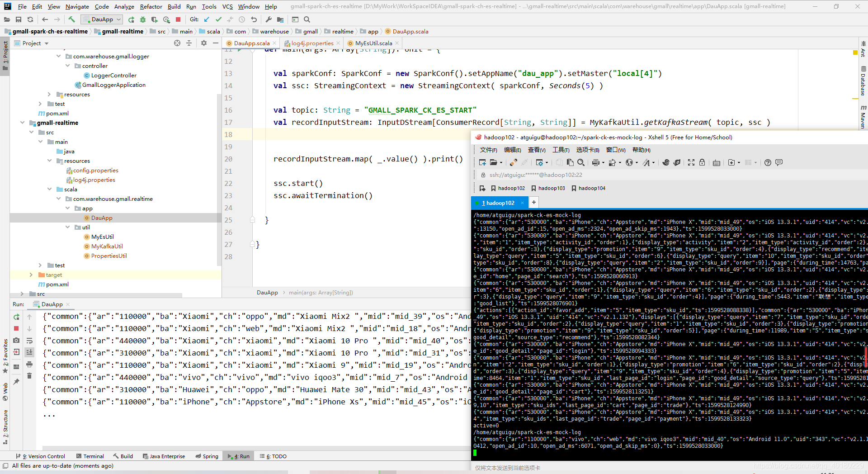
Task: Expand the target folder
Action: click(x=31, y=275)
